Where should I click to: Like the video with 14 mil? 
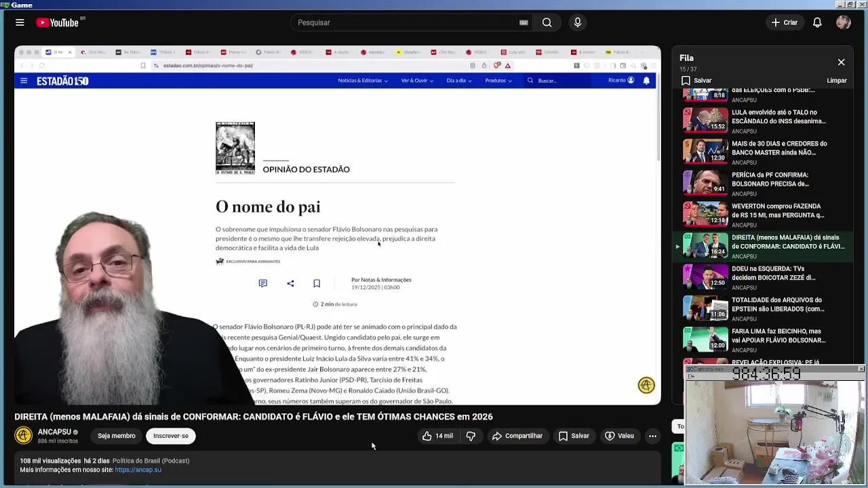437,436
